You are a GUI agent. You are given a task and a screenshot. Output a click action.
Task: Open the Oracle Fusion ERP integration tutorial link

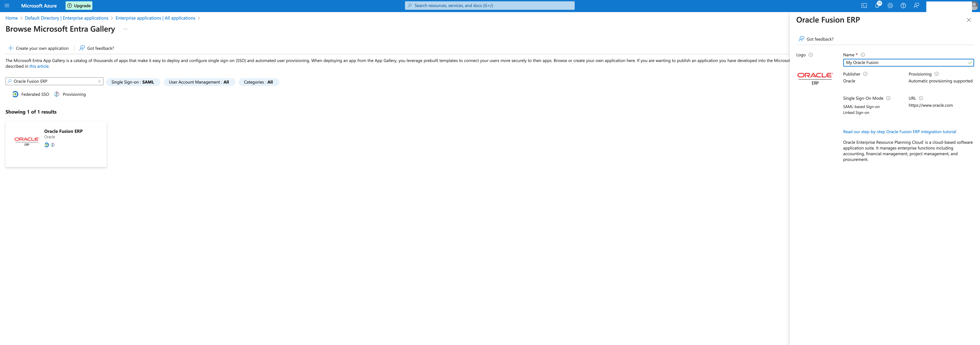point(899,132)
